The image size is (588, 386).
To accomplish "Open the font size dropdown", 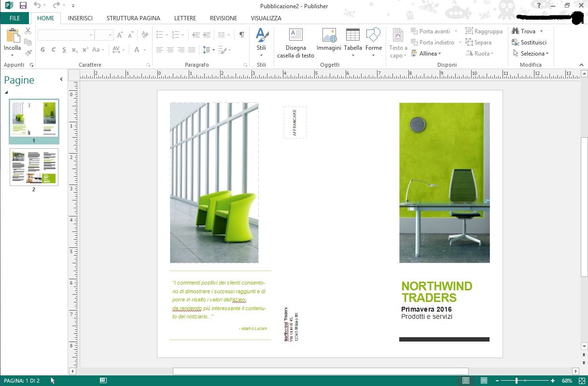I will pyautogui.click(x=110, y=35).
